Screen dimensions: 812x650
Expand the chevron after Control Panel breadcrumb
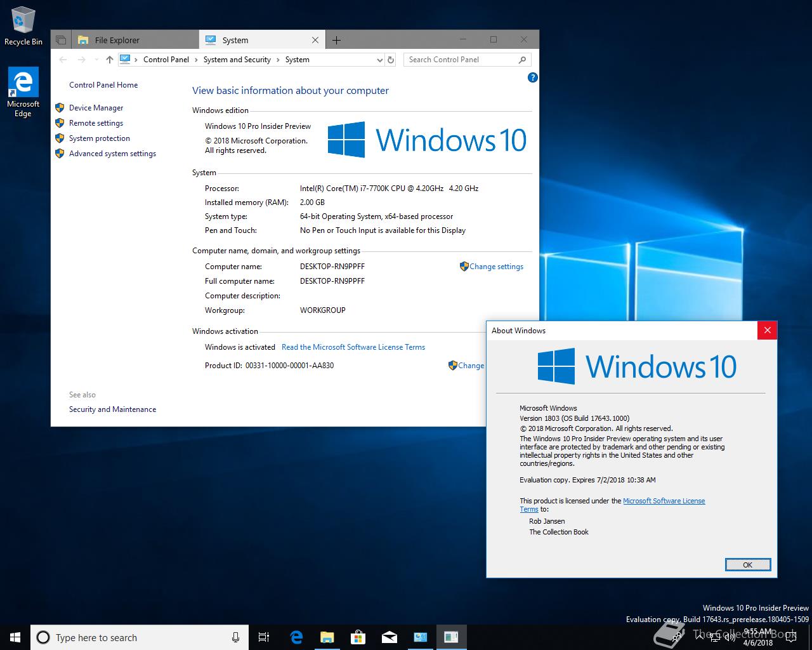[196, 60]
